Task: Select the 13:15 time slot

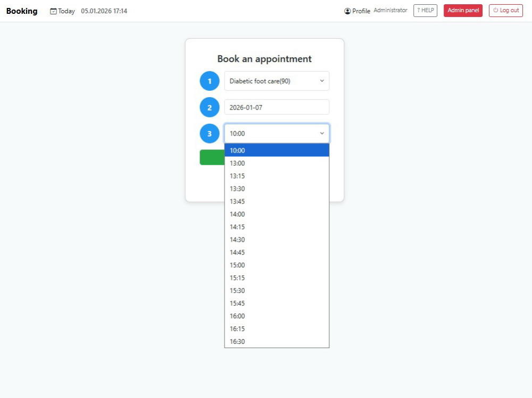Action: [x=277, y=176]
